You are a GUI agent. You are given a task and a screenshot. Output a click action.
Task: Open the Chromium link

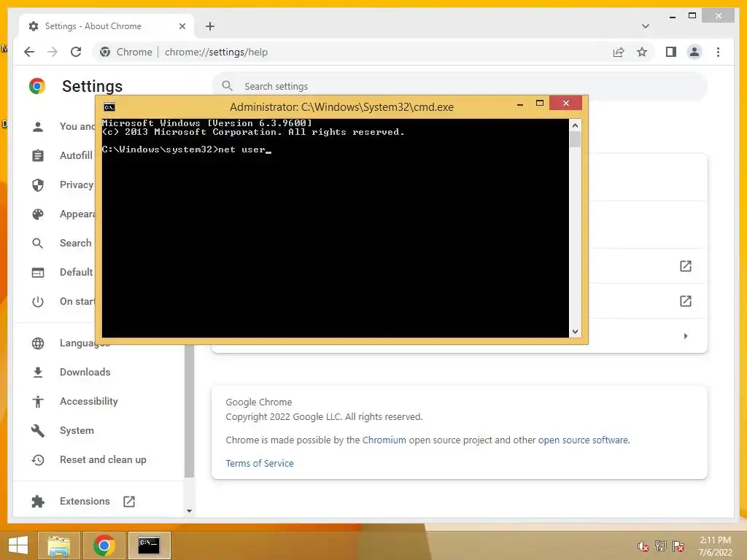click(x=384, y=440)
